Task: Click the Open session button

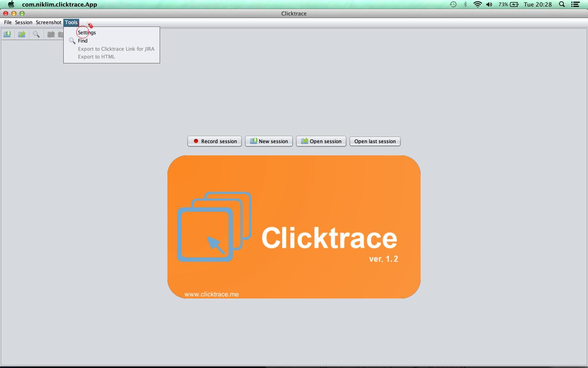Action: [321, 141]
